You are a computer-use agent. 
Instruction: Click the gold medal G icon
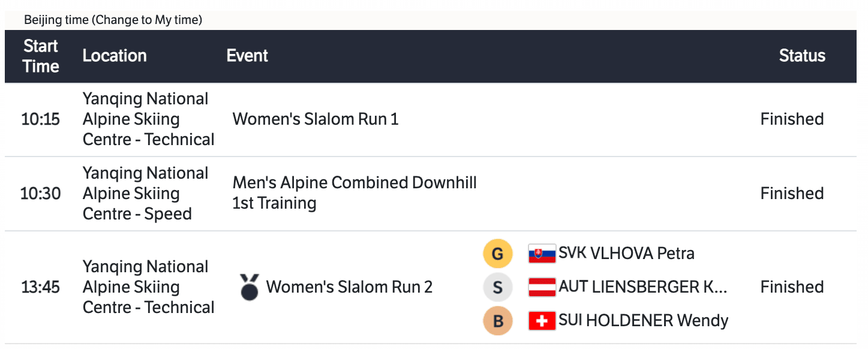pyautogui.click(x=497, y=254)
